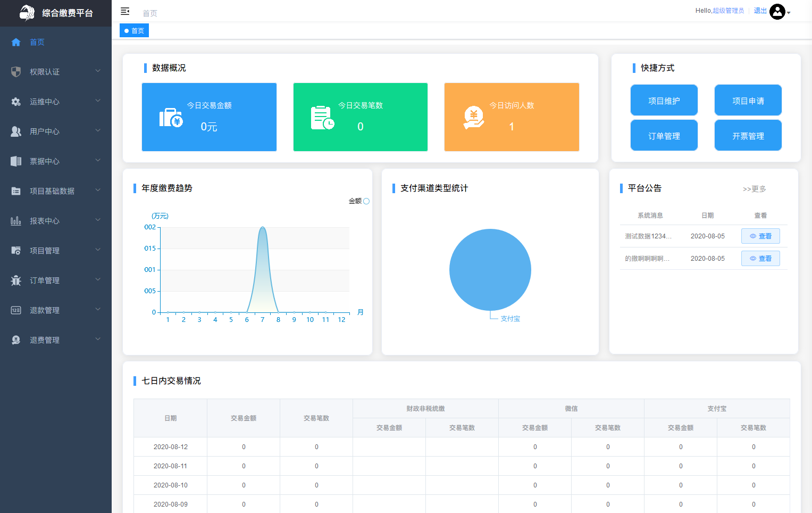Click the 项目基础数据 sidebar icon
Viewport: 812px width, 513px height.
(x=16, y=191)
